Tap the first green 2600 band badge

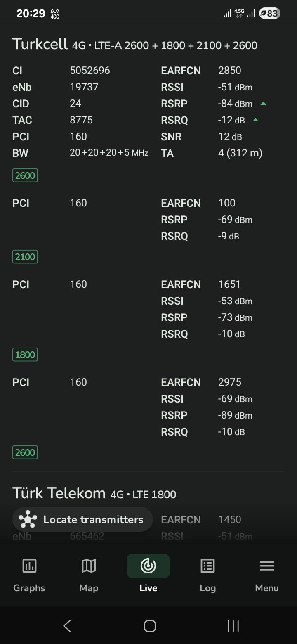click(25, 175)
